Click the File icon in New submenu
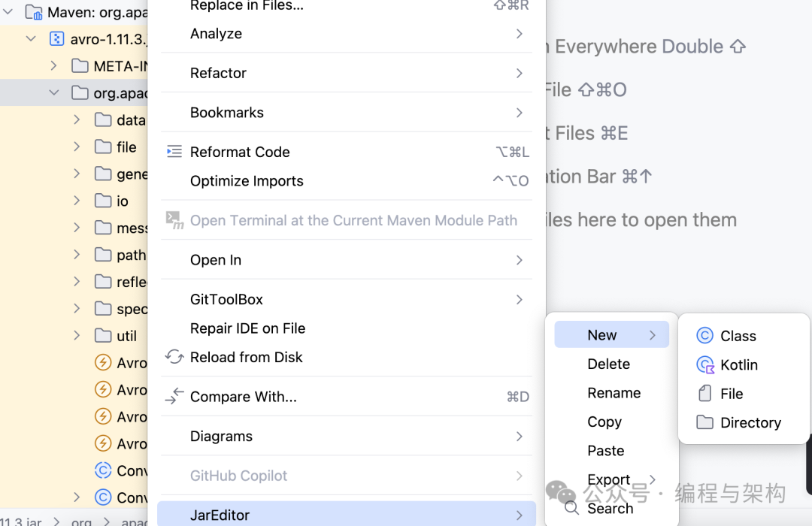812x526 pixels. [704, 394]
